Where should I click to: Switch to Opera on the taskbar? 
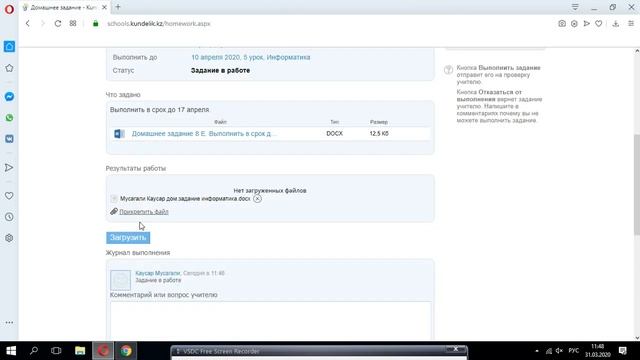click(103, 351)
